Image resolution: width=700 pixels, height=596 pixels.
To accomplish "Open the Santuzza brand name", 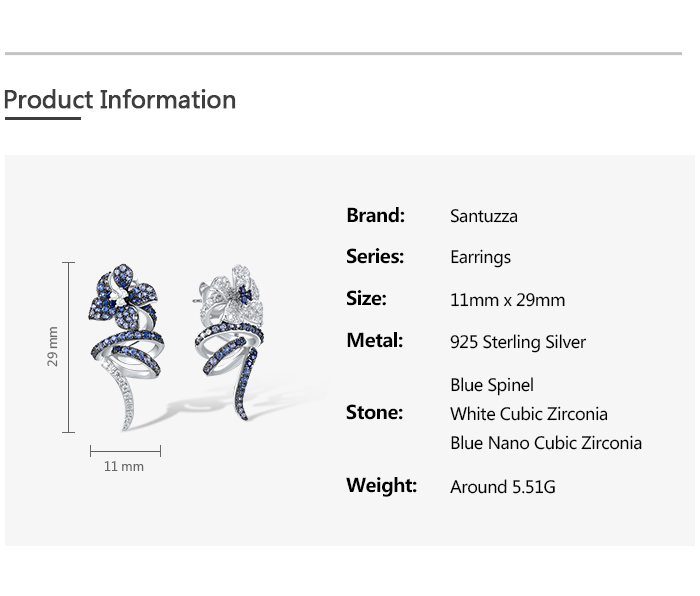I will tap(484, 216).
